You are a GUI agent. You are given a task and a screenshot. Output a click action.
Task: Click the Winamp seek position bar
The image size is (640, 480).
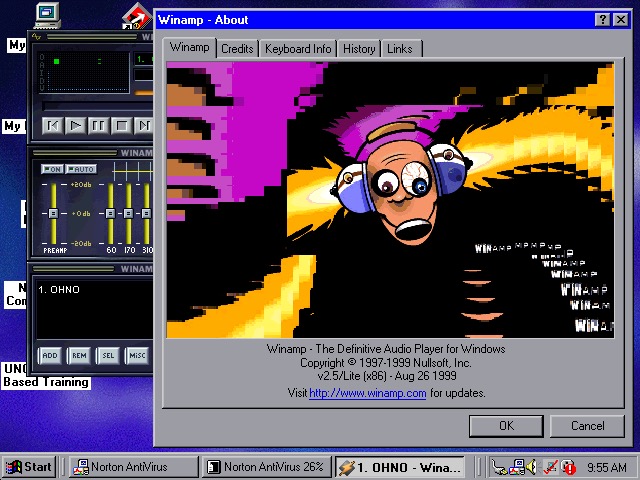pyautogui.click(x=97, y=106)
